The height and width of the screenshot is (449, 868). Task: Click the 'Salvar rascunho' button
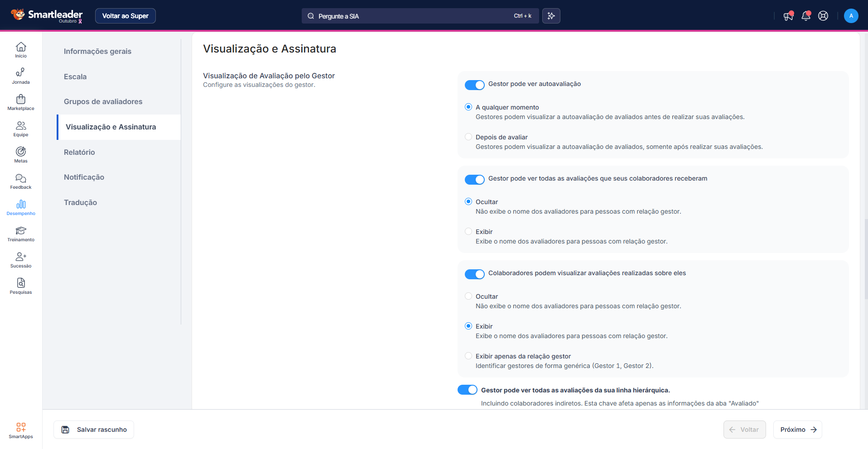(94, 430)
